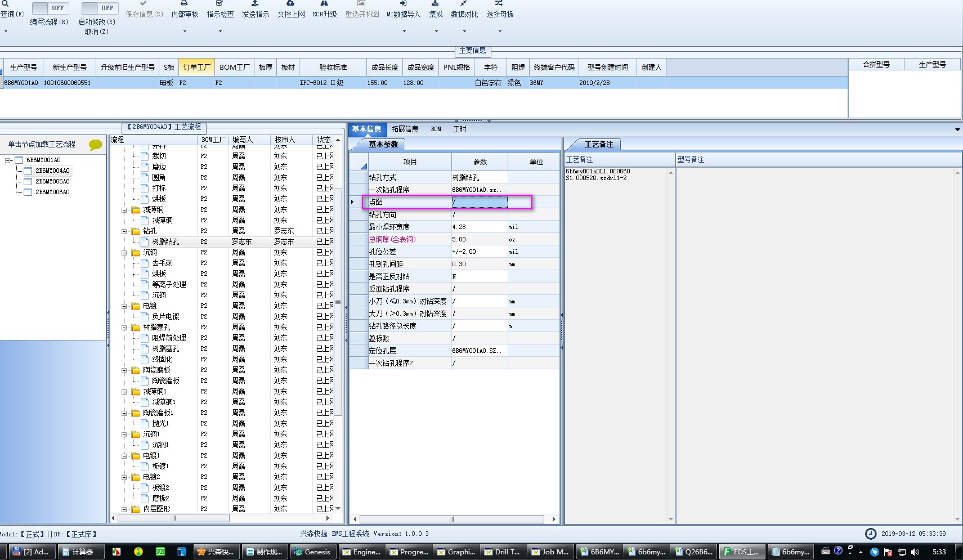Collapse the 沉铜 folder node
This screenshot has width=963, height=560.
coord(125,252)
